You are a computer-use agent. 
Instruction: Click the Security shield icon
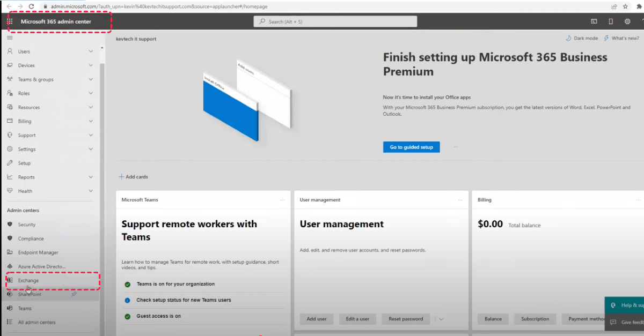[x=10, y=225]
